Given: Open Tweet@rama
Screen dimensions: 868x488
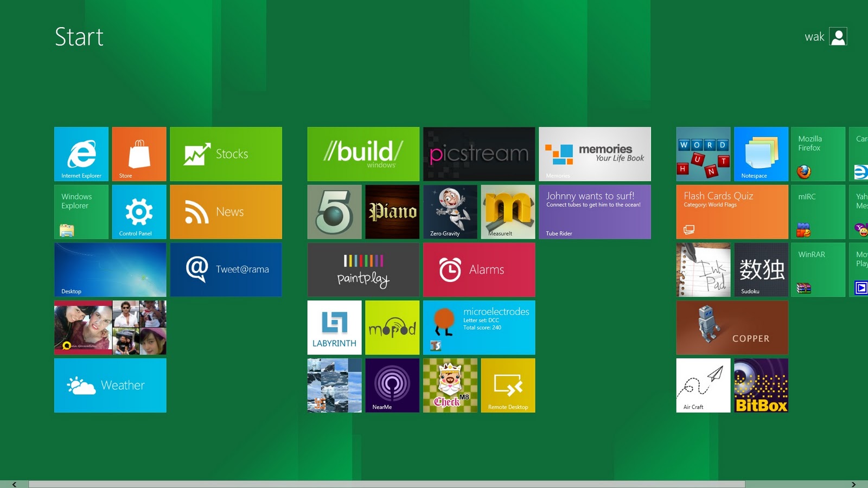Looking at the screenshot, I should click(226, 269).
